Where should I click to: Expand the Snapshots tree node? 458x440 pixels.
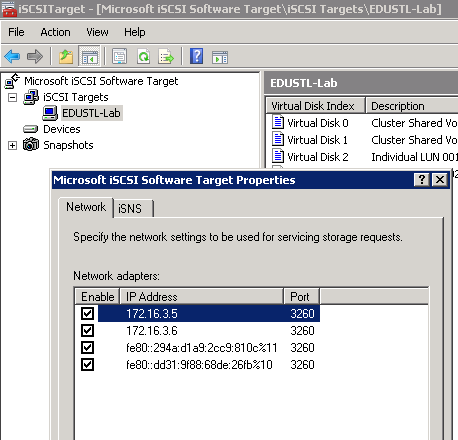point(12,145)
